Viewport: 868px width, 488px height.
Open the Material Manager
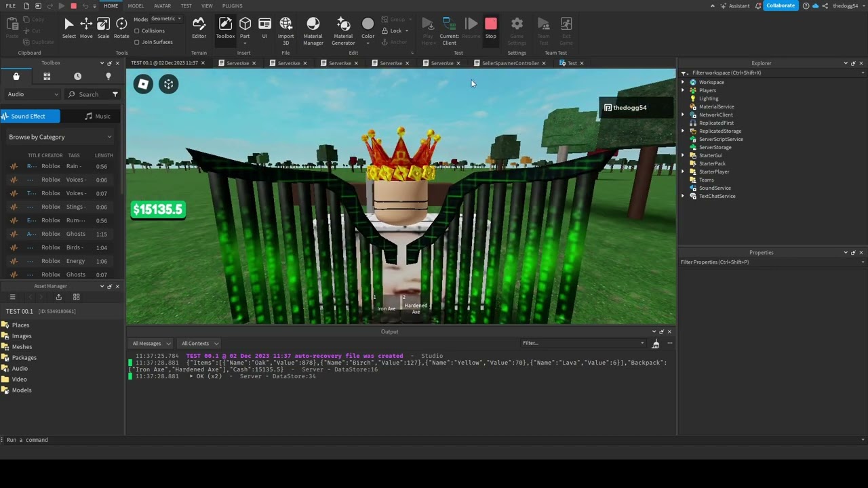pyautogui.click(x=313, y=30)
